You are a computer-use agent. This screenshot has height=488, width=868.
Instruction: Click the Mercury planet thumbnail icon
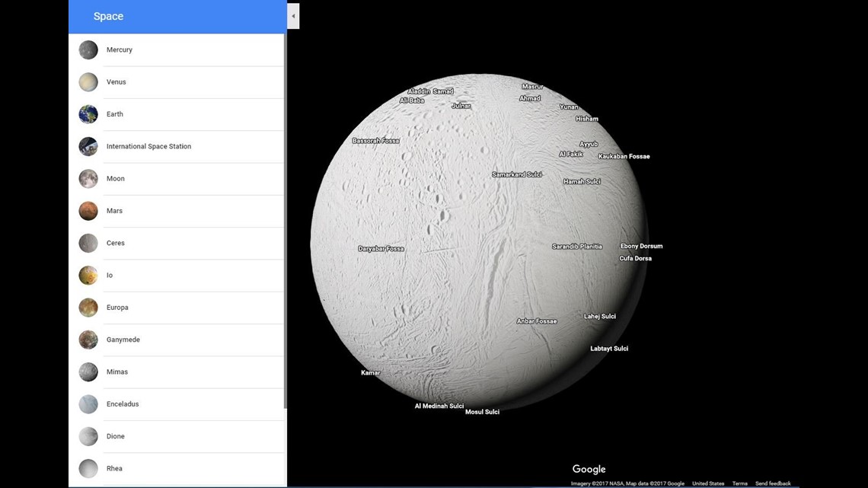tap(88, 50)
